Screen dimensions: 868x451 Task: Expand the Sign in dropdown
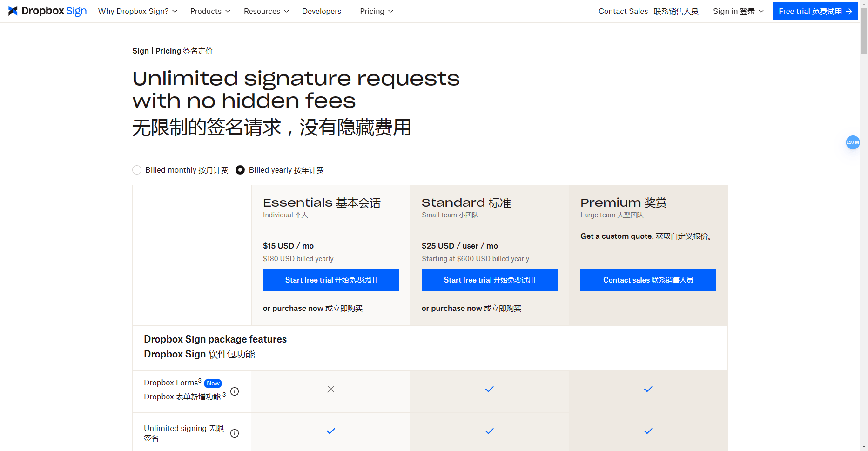[x=738, y=11]
